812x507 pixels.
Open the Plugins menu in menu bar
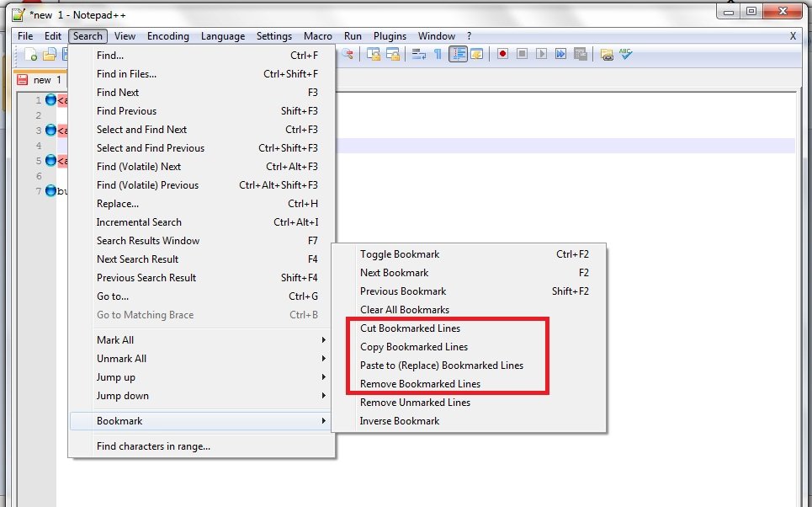click(x=390, y=36)
